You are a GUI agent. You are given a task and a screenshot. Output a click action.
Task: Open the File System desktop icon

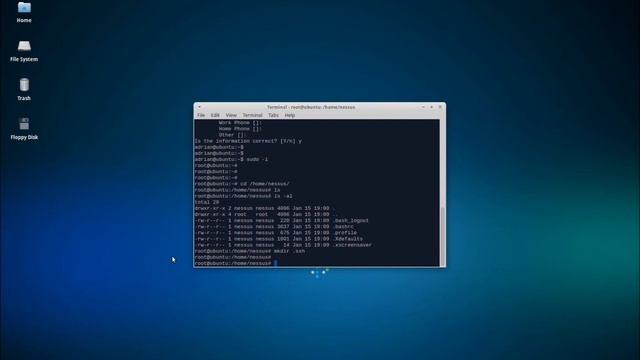24,51
